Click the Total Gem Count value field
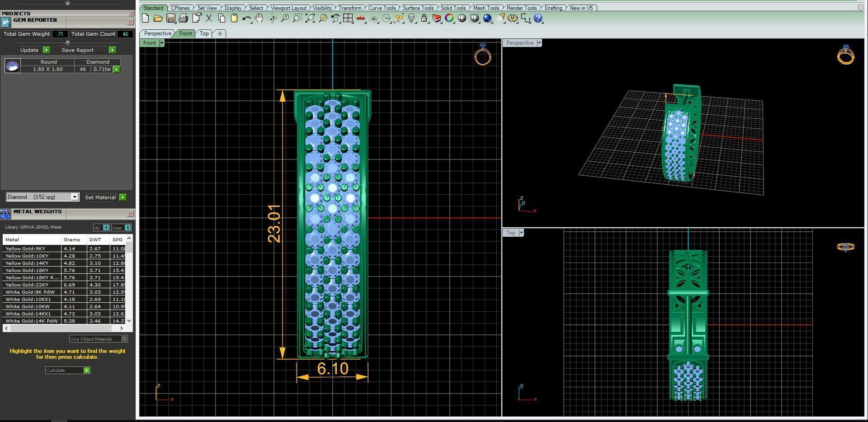Image resolution: width=868 pixels, height=422 pixels. click(125, 34)
